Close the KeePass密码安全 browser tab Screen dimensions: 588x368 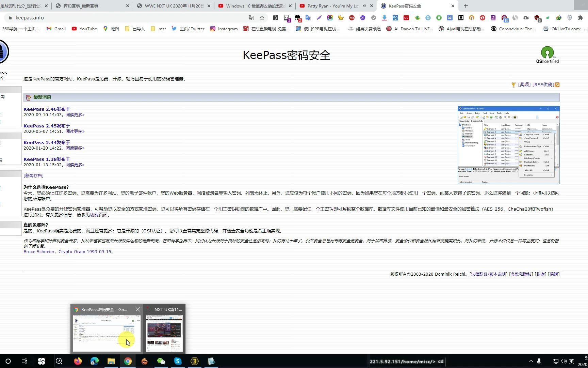453,6
